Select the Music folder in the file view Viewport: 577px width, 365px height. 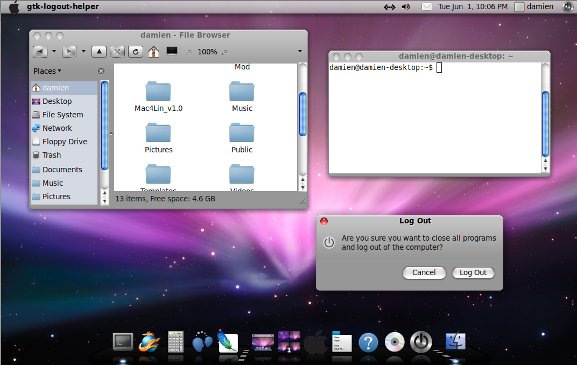point(242,96)
